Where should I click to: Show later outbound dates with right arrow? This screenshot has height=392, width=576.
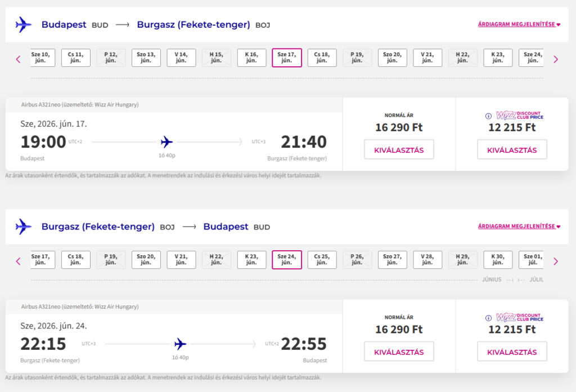(556, 58)
